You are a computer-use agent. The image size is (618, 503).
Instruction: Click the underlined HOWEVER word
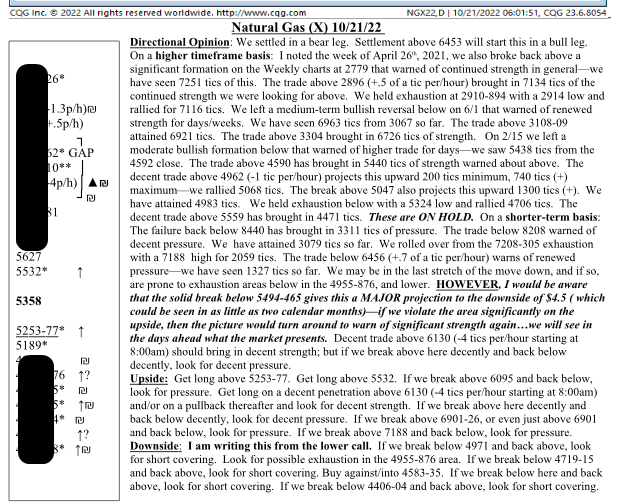[467, 284]
